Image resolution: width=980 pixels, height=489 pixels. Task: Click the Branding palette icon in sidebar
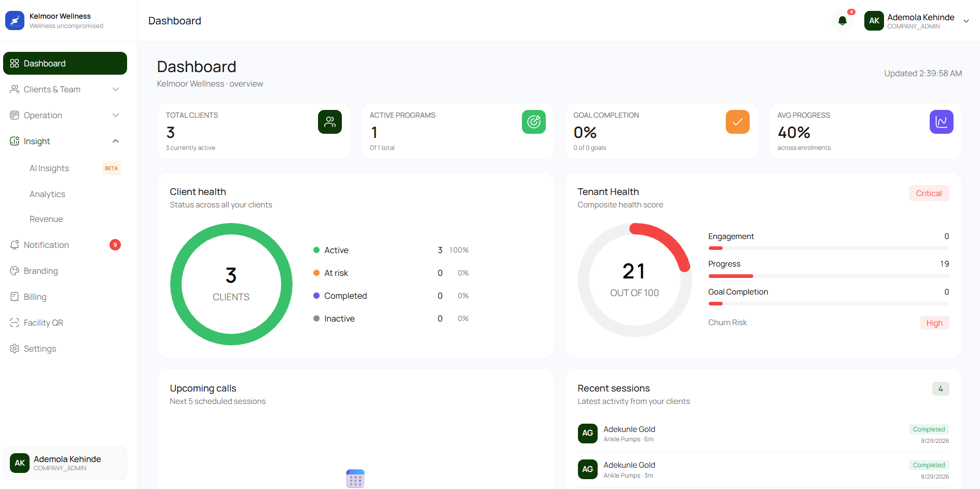tap(15, 271)
